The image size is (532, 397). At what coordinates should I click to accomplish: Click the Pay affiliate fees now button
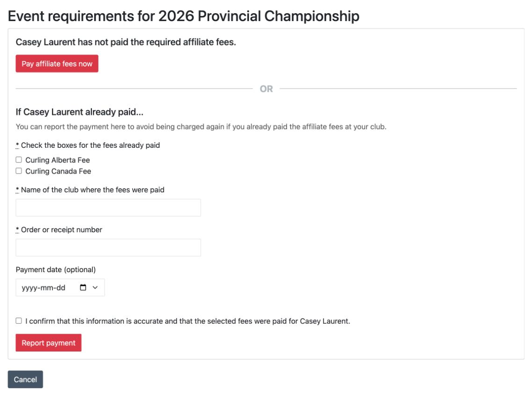57,63
